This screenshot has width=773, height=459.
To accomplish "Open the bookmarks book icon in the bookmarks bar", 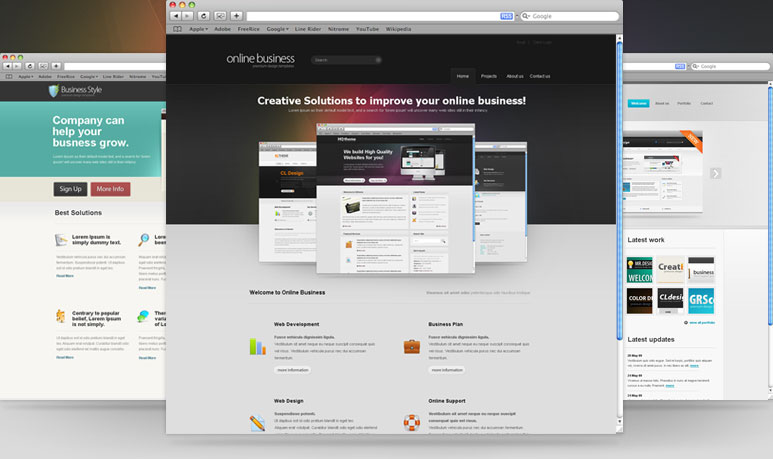I will (178, 29).
